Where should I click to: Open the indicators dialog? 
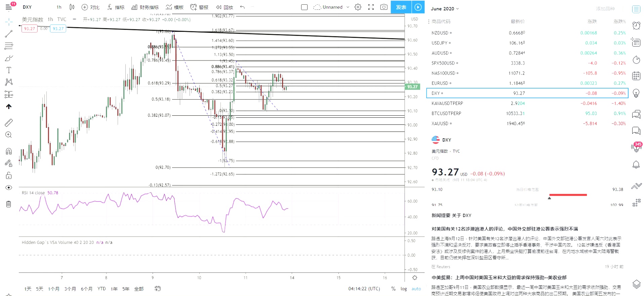(116, 7)
